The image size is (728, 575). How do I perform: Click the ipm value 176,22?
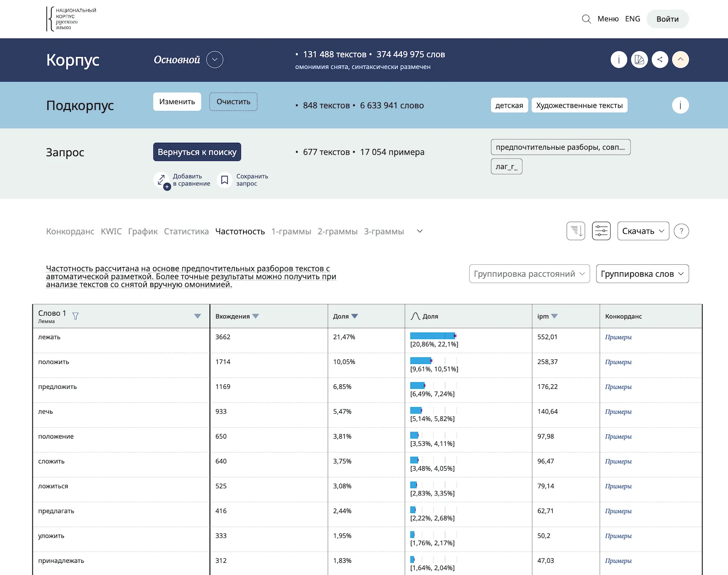point(548,387)
